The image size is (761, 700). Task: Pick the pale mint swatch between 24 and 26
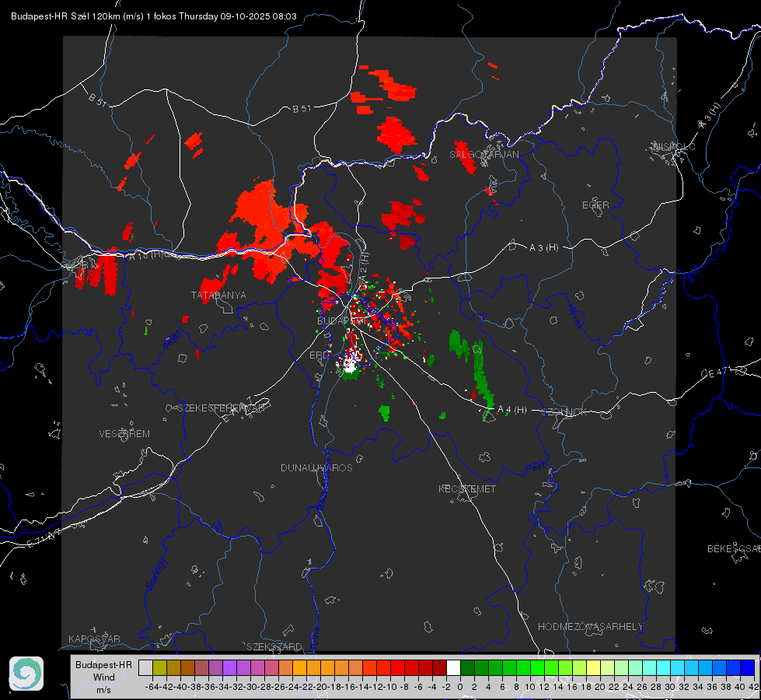point(635,668)
